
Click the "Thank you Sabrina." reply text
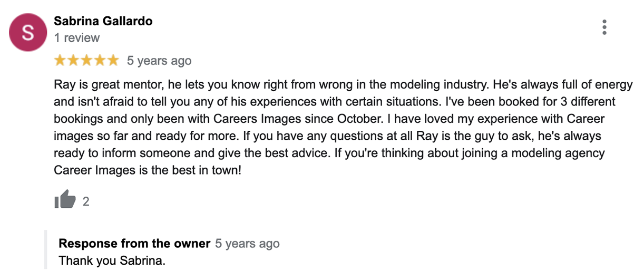(x=112, y=260)
